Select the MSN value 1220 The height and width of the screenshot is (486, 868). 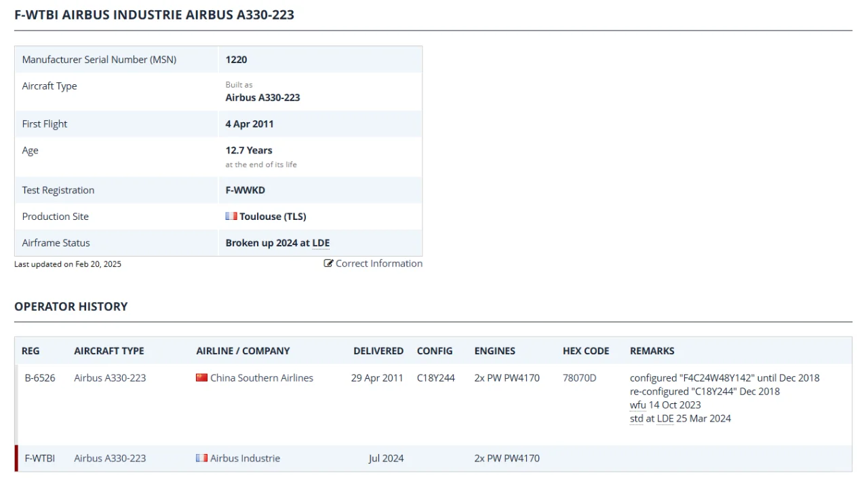tap(236, 60)
